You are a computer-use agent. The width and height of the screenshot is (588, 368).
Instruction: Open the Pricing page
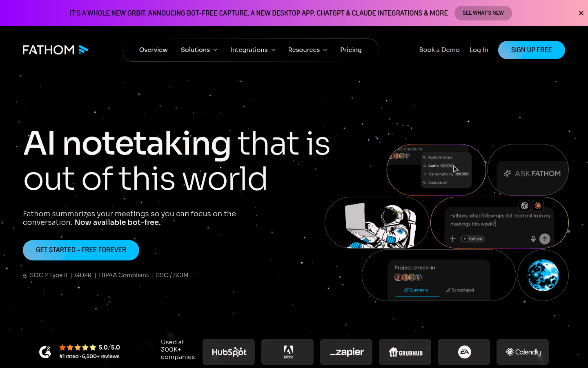click(x=351, y=49)
